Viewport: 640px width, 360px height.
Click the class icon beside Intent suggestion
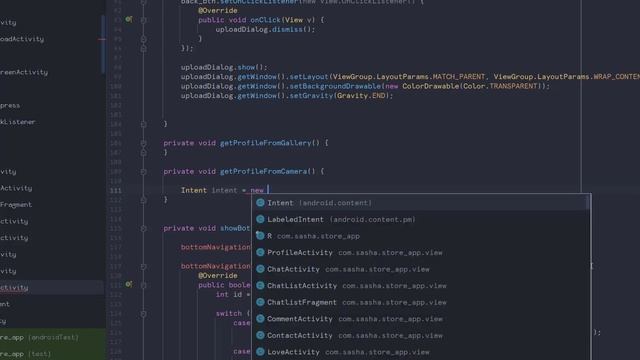tap(260, 203)
